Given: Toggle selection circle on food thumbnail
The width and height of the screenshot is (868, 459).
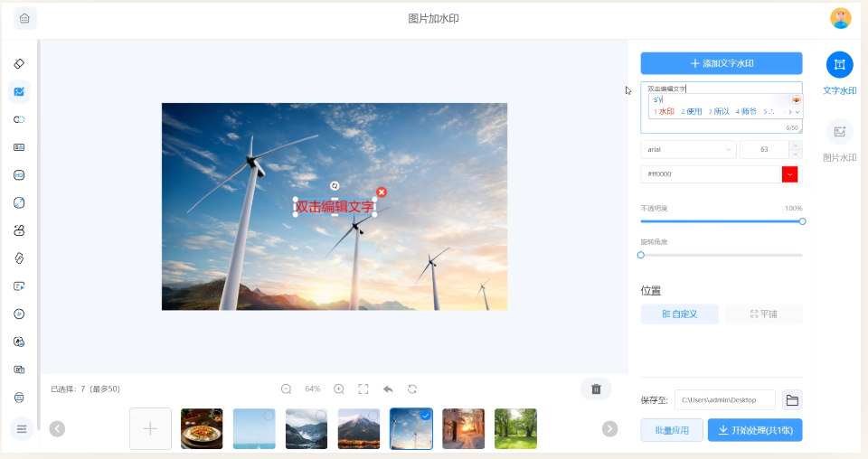Looking at the screenshot, I should [x=216, y=416].
